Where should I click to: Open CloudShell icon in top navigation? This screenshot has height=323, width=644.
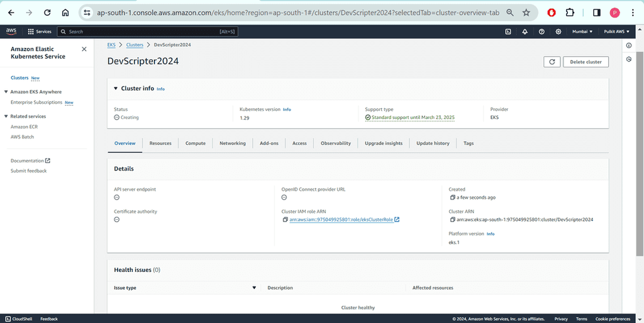pos(508,31)
